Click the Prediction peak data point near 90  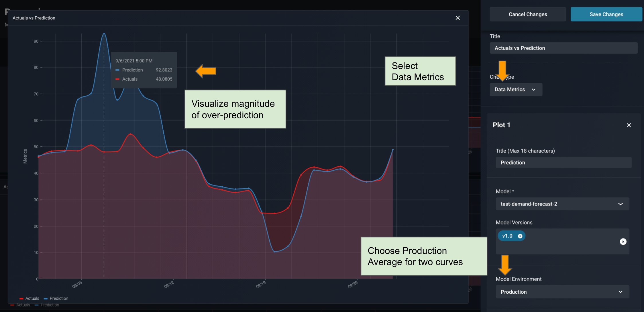tap(104, 33)
